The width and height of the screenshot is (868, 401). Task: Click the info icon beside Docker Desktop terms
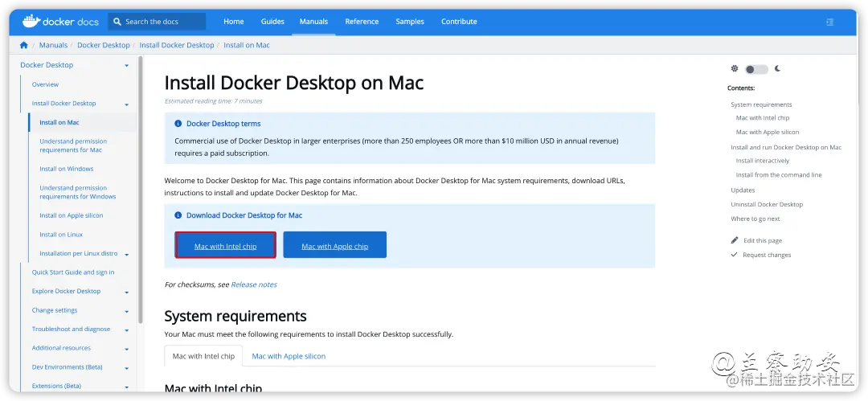click(178, 124)
